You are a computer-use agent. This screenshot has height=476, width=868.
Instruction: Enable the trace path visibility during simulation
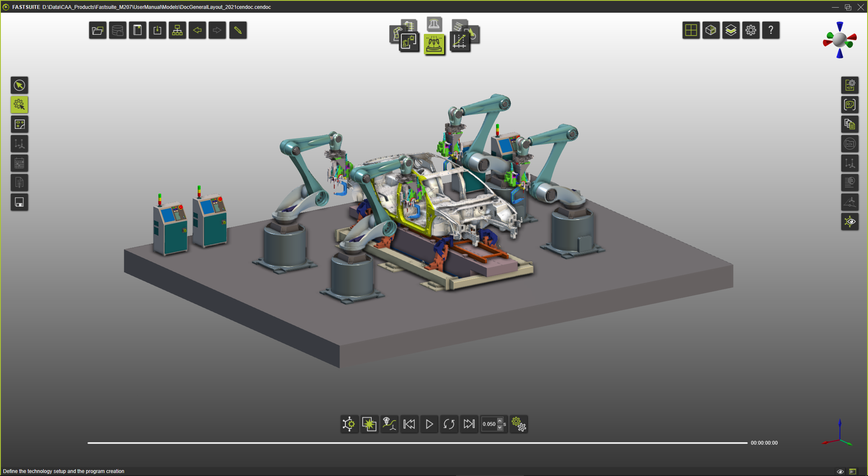pyautogui.click(x=389, y=423)
